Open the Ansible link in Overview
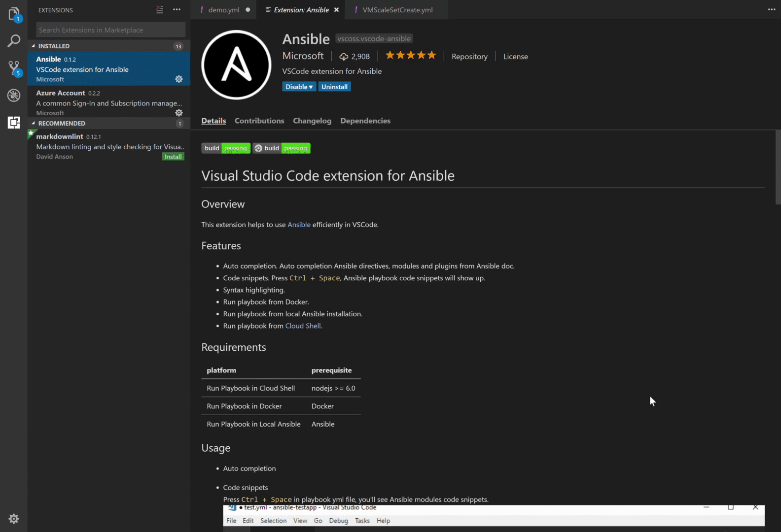The height and width of the screenshot is (532, 781). pos(299,225)
